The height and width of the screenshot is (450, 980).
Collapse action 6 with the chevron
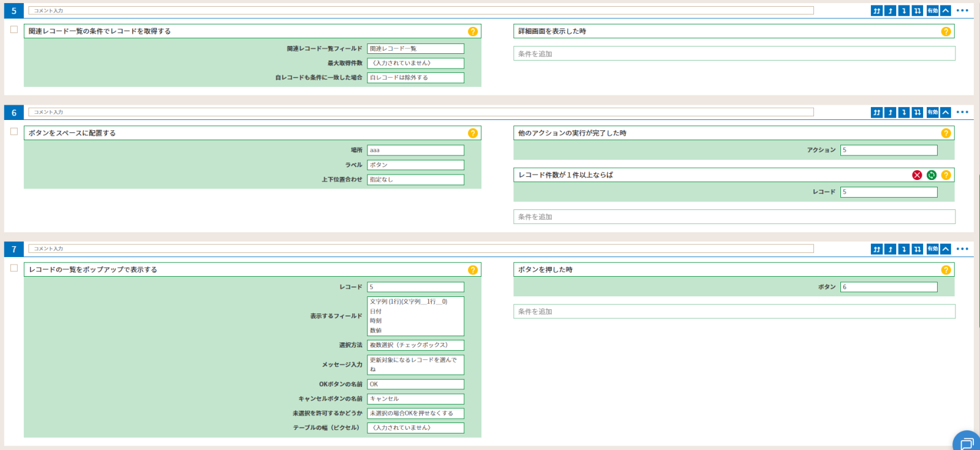coord(946,112)
